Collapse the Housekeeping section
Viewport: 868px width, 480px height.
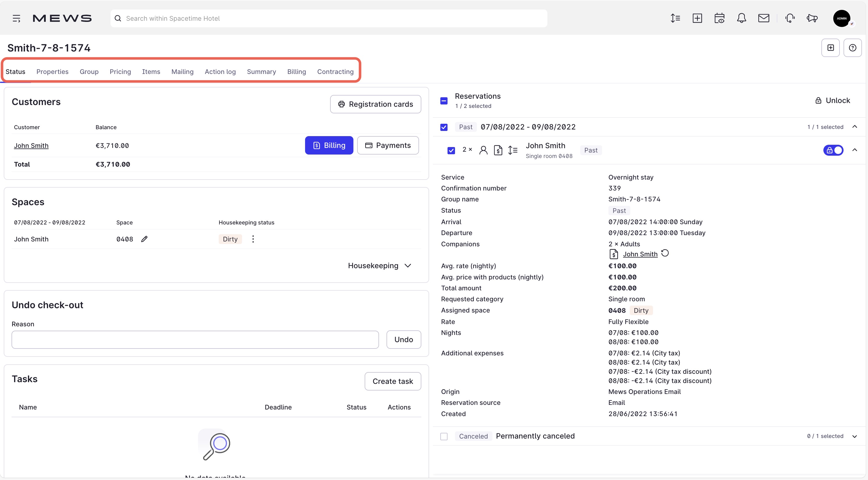point(408,265)
